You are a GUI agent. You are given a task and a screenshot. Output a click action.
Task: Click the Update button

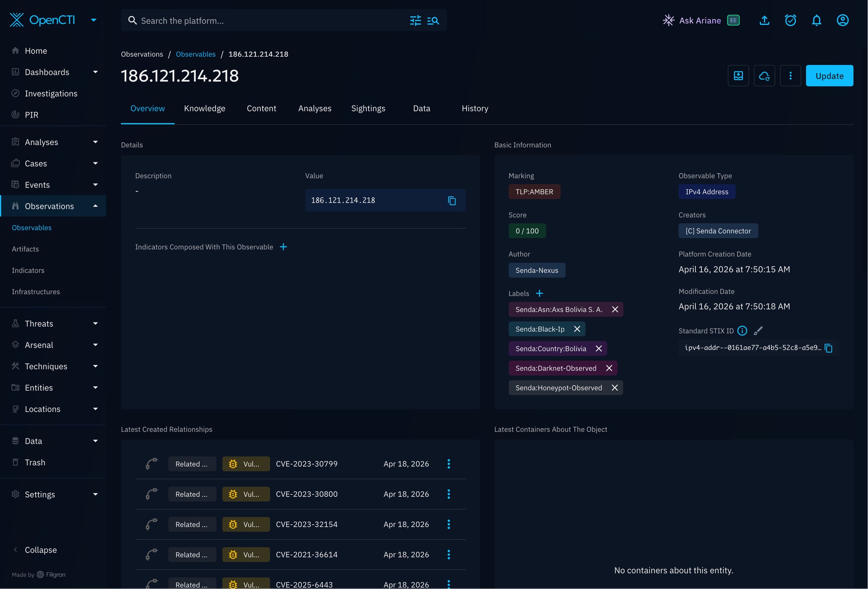[829, 76]
